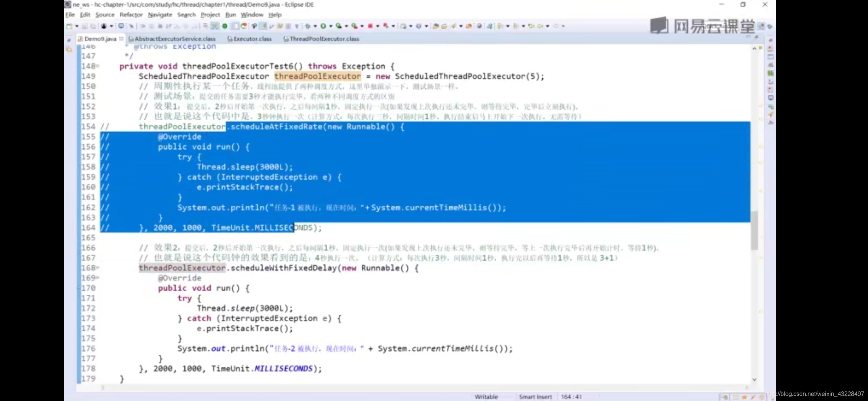Image resolution: width=868 pixels, height=401 pixels.
Task: Open the Source menu
Action: click(x=105, y=15)
